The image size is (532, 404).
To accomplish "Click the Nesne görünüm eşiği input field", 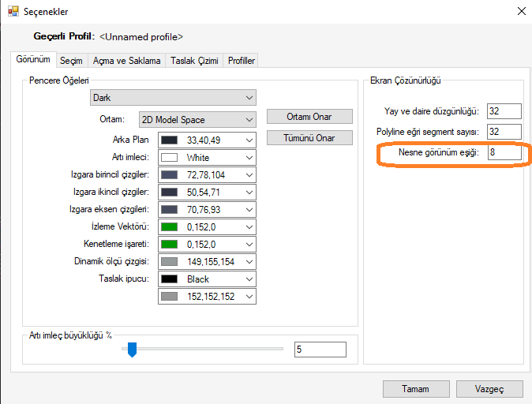I will [x=504, y=152].
